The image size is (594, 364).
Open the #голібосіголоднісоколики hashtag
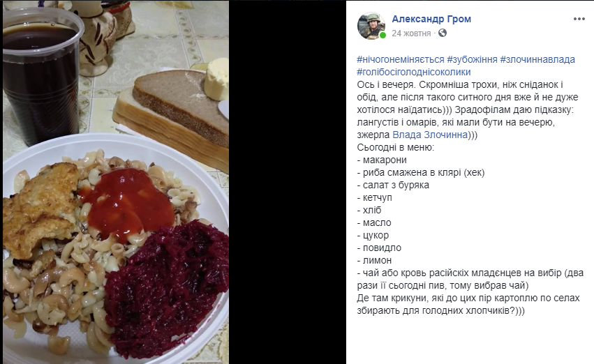[414, 72]
